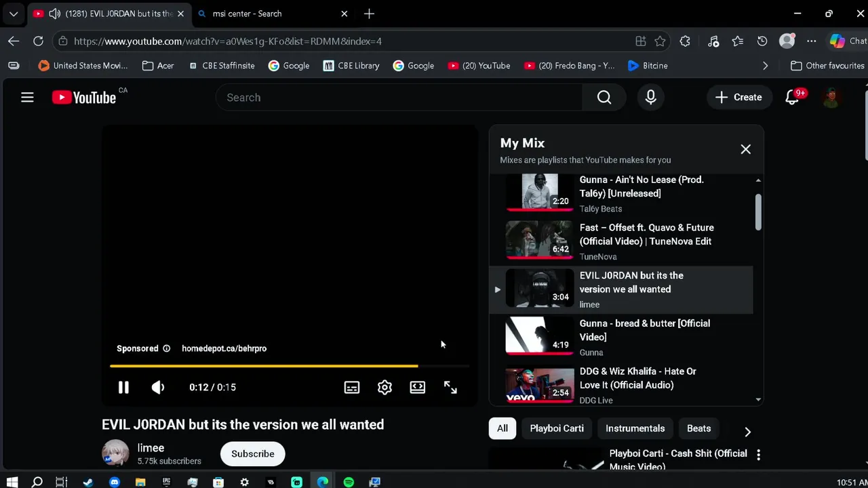
Task: Open Spotify from the taskbar
Action: click(x=349, y=482)
